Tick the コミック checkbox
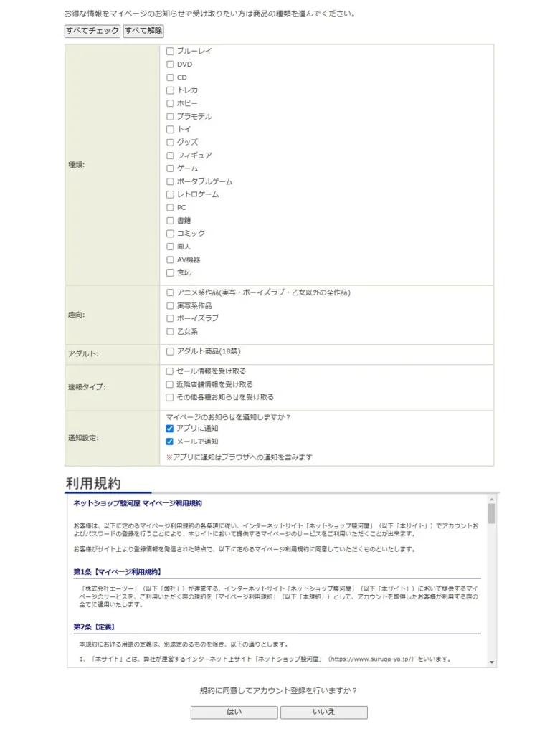This screenshot has width=560, height=734. 171,234
